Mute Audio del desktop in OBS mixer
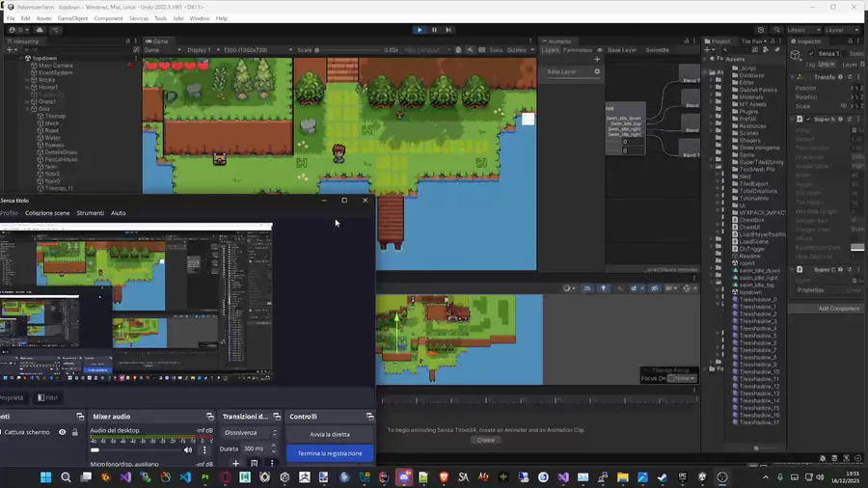868x488 pixels. pos(188,449)
